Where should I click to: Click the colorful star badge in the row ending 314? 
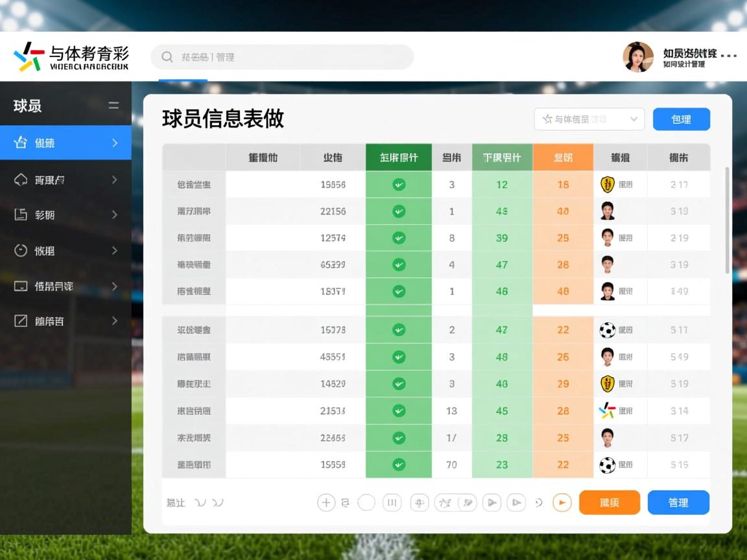point(607,410)
